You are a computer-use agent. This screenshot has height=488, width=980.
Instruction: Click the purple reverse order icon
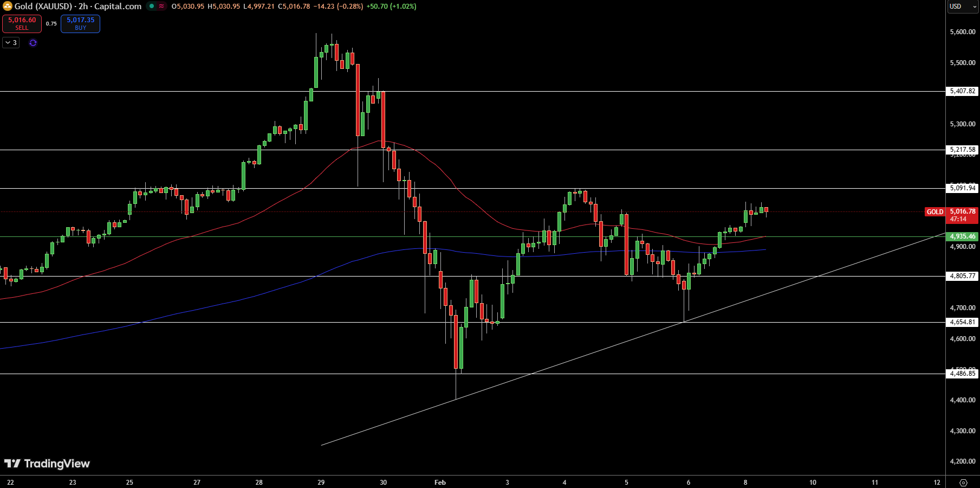[33, 43]
